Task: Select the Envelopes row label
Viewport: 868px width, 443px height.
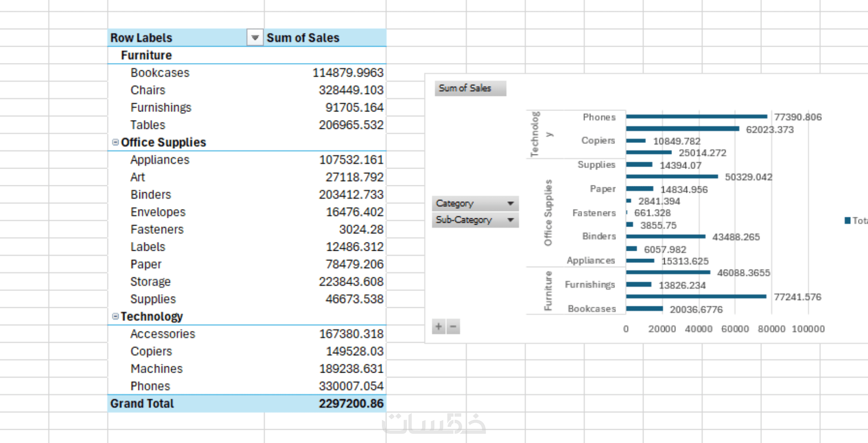Action: pyautogui.click(x=158, y=212)
